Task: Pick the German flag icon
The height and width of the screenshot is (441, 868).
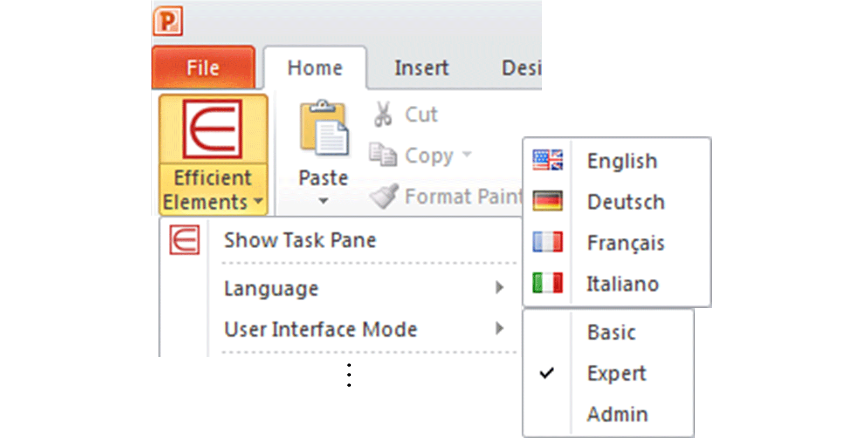Action: 548,201
